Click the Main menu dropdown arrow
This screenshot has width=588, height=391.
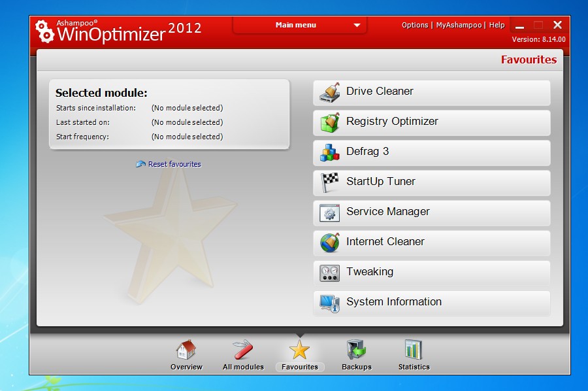point(357,25)
